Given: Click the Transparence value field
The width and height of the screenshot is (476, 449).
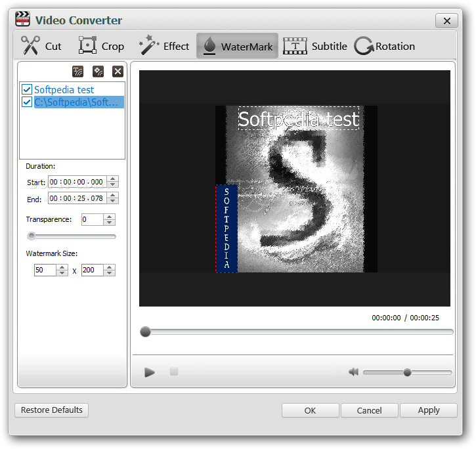Looking at the screenshot, I should (x=93, y=219).
